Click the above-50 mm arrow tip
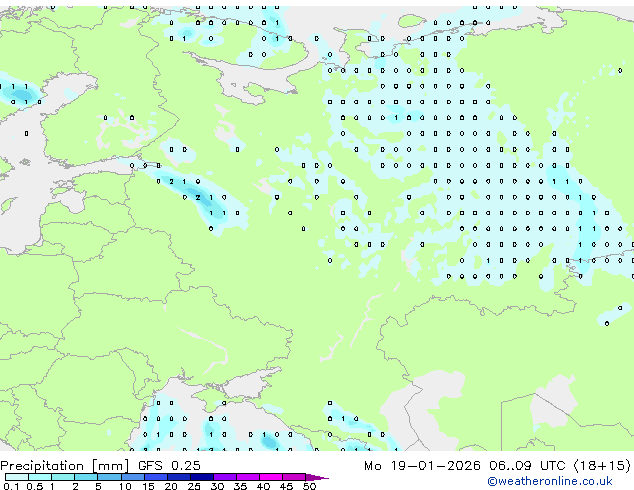The height and width of the screenshot is (490, 634). [317, 477]
